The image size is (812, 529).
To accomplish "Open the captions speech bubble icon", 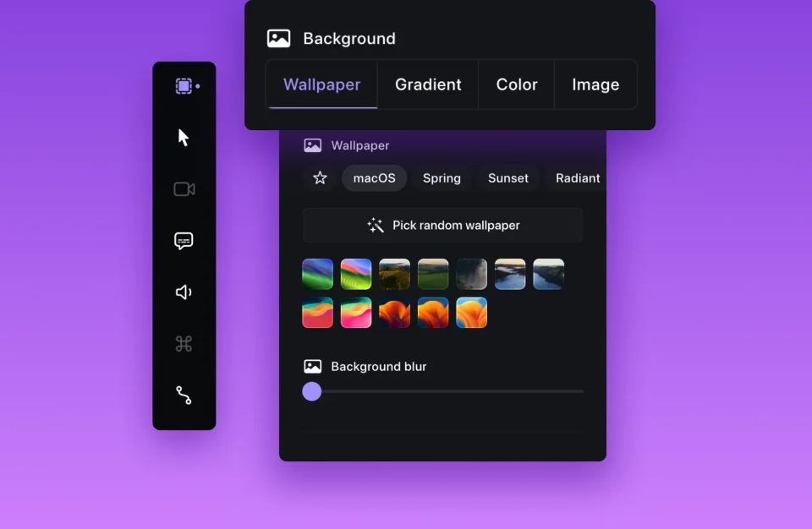I will pyautogui.click(x=184, y=241).
